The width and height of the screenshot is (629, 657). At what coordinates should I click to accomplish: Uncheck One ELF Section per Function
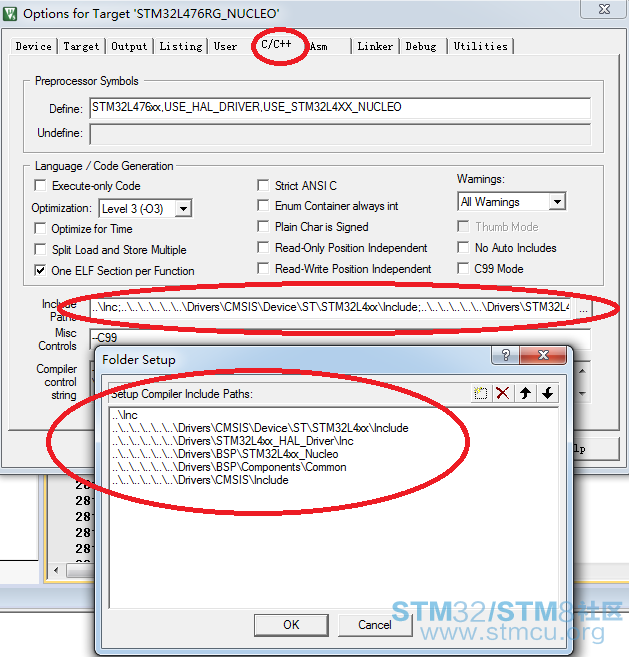(x=40, y=270)
